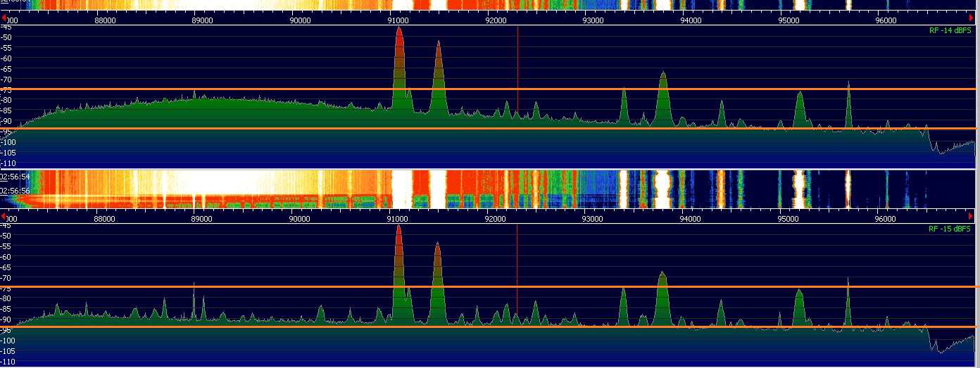Click 92000 on the upper frequency scale
980x368 pixels.
pos(495,20)
